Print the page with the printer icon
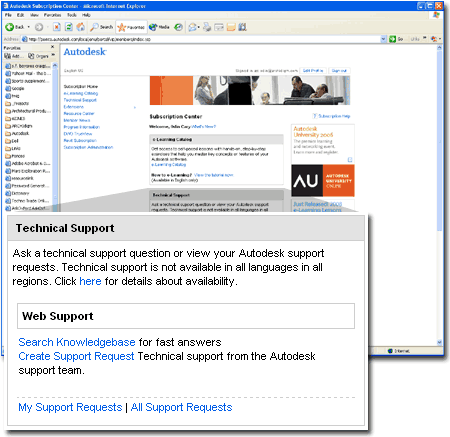The image size is (450, 437). [207, 27]
